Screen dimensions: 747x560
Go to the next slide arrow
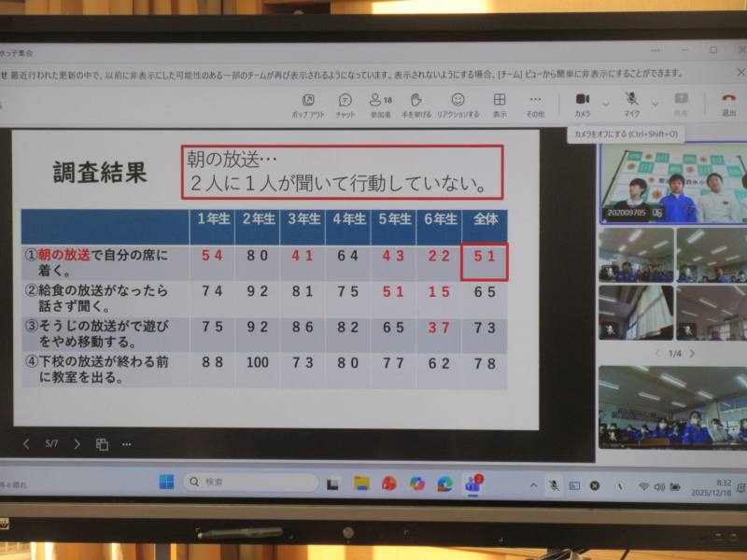tap(77, 444)
